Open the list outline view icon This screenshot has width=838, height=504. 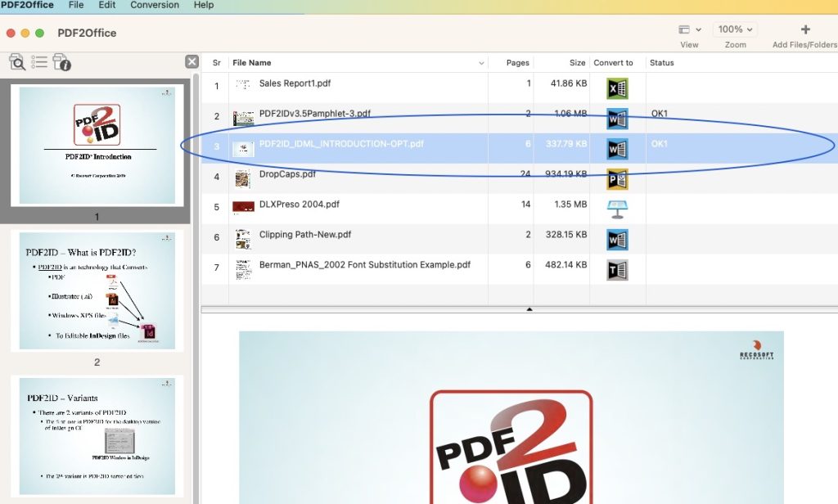point(38,62)
